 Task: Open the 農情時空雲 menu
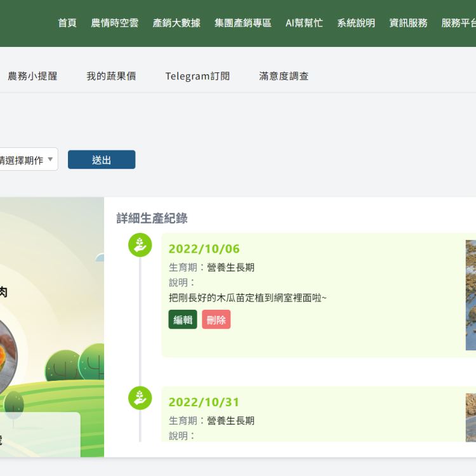[114, 23]
